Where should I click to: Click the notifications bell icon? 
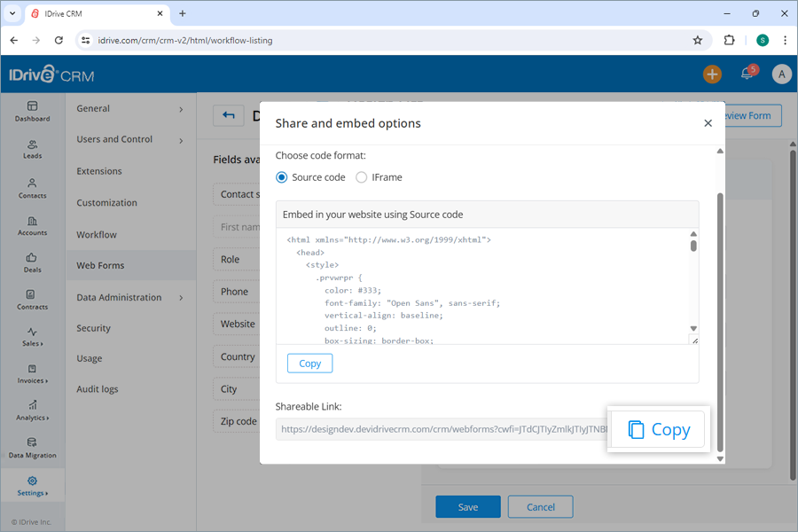pyautogui.click(x=747, y=74)
